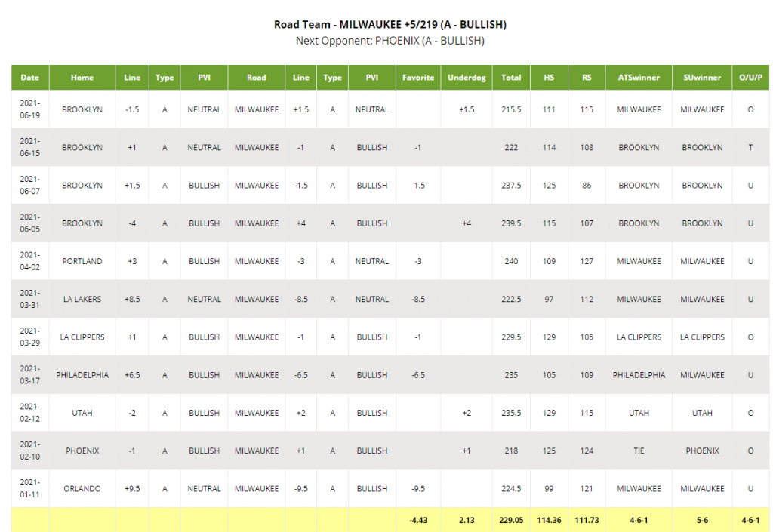773x532 pixels.
Task: Click the 5-6 SUwinner record summary
Action: click(x=702, y=520)
